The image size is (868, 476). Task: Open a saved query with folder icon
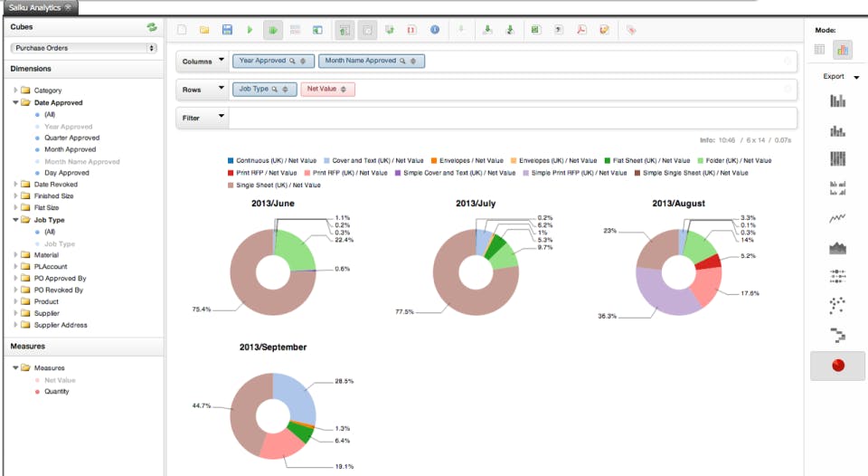[x=204, y=30]
